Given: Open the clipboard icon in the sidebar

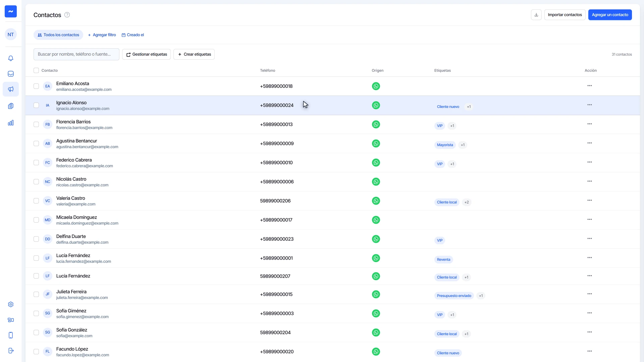Looking at the screenshot, I should (11, 106).
